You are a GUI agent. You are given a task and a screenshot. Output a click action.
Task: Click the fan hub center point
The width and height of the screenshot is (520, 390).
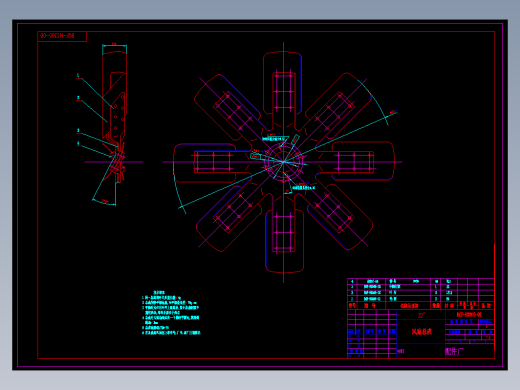pyautogui.click(x=283, y=162)
